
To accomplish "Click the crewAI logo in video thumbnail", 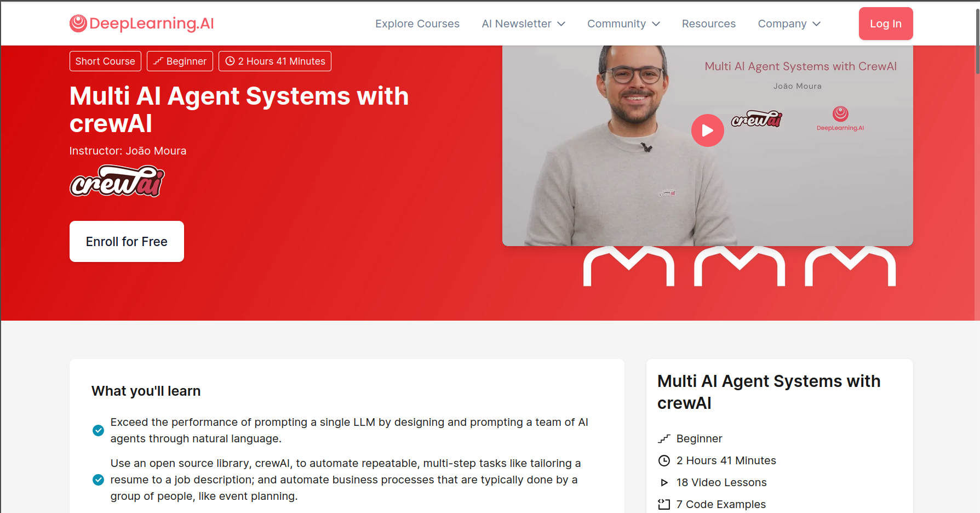I will [757, 119].
